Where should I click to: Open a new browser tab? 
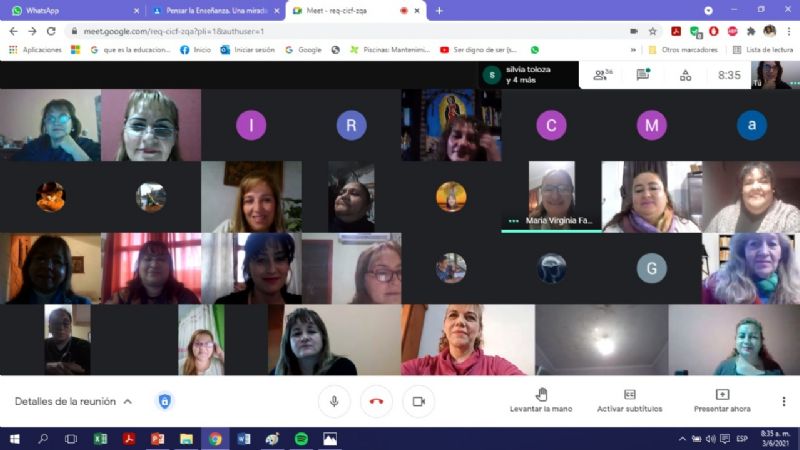[439, 10]
